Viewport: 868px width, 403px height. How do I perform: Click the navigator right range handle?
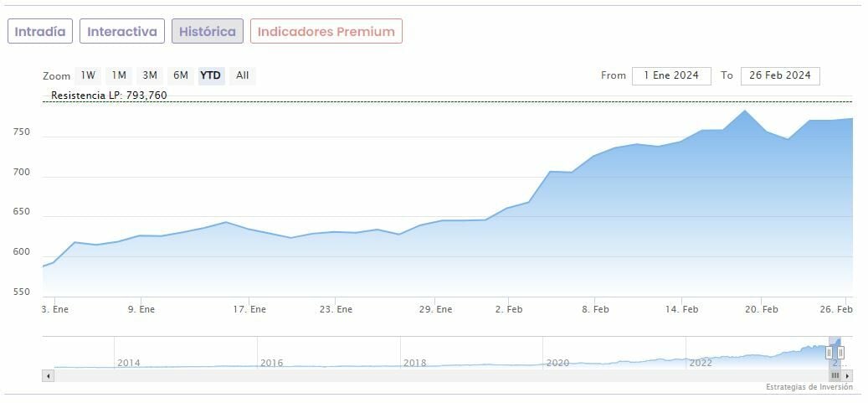click(841, 353)
